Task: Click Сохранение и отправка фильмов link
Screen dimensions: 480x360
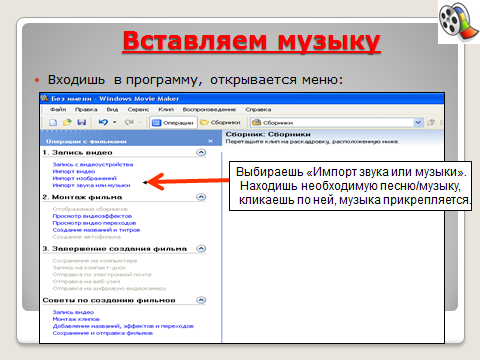Action: tap(102, 333)
